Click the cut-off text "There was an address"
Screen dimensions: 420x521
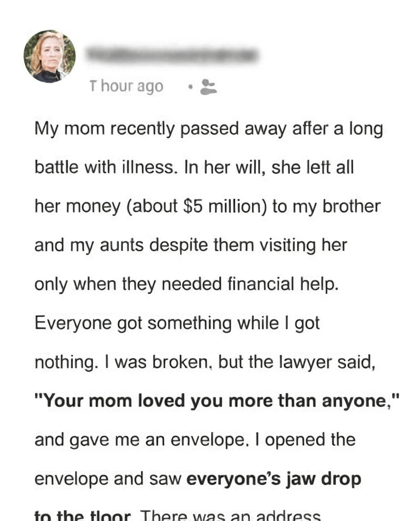pyautogui.click(x=230, y=516)
